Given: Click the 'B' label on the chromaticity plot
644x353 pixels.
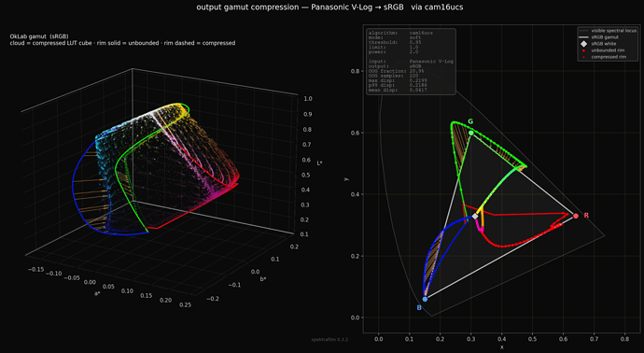Looking at the screenshot, I should 419,308.
